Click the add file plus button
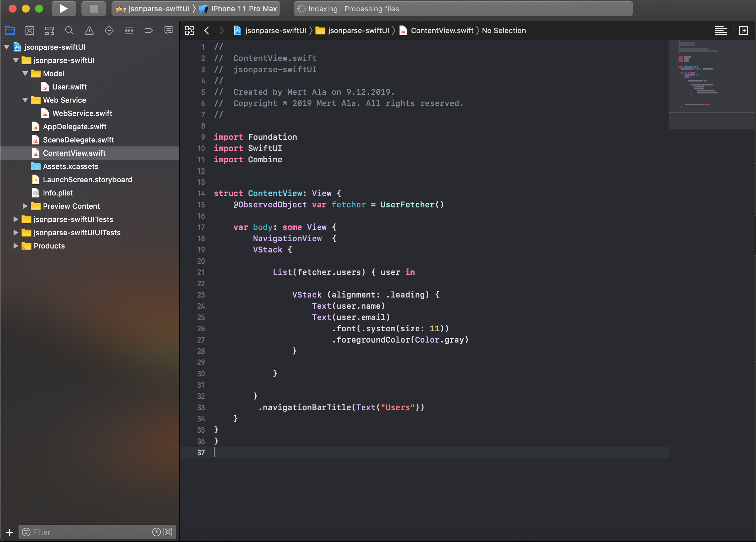756x542 pixels. point(10,532)
